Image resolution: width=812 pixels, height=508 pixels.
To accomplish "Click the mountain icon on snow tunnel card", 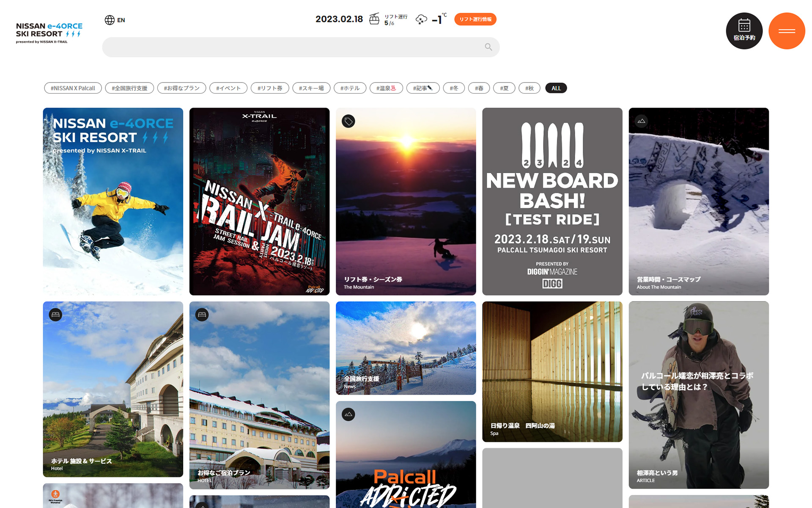I will point(641,121).
